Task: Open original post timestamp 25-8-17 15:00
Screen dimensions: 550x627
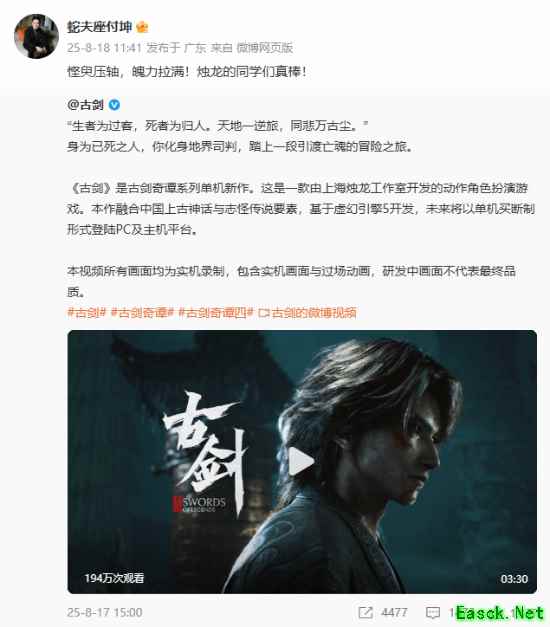Action: [105, 613]
